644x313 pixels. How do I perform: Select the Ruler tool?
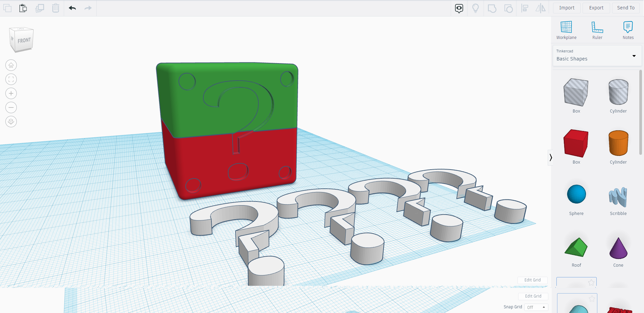[597, 30]
